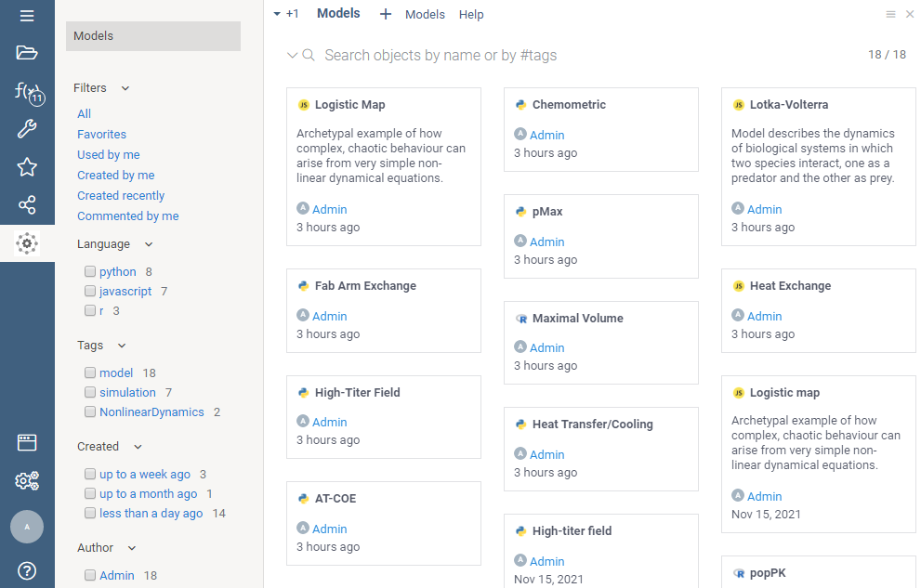Expand the search options chevron
The width and height of the screenshot is (921, 588).
point(292,56)
